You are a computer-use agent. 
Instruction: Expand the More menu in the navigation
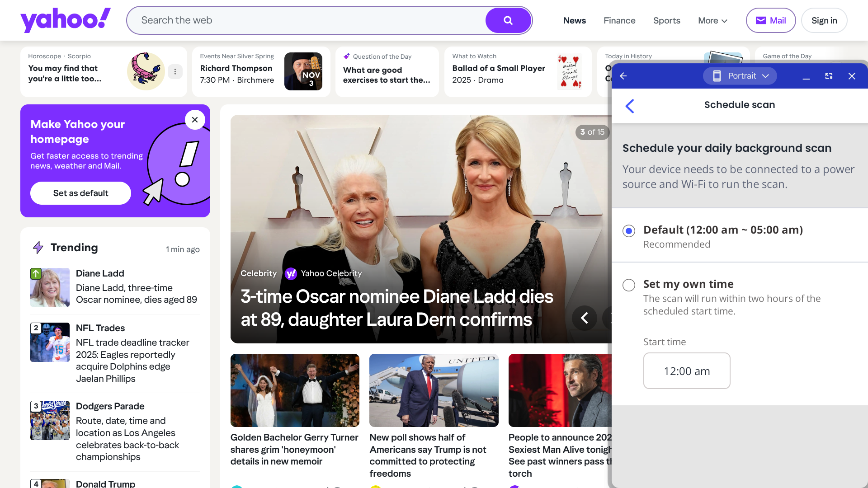(x=712, y=20)
